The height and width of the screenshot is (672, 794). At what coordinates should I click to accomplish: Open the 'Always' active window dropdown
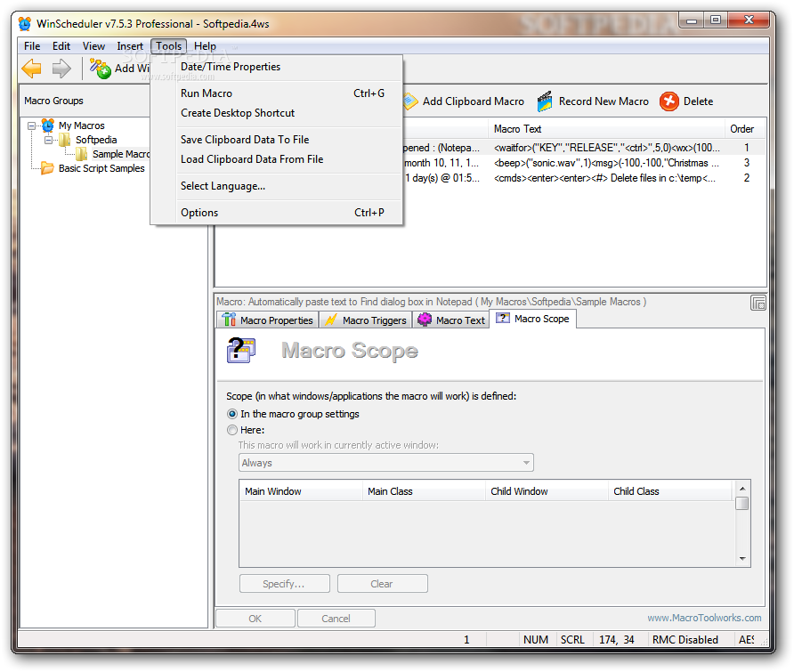click(385, 462)
